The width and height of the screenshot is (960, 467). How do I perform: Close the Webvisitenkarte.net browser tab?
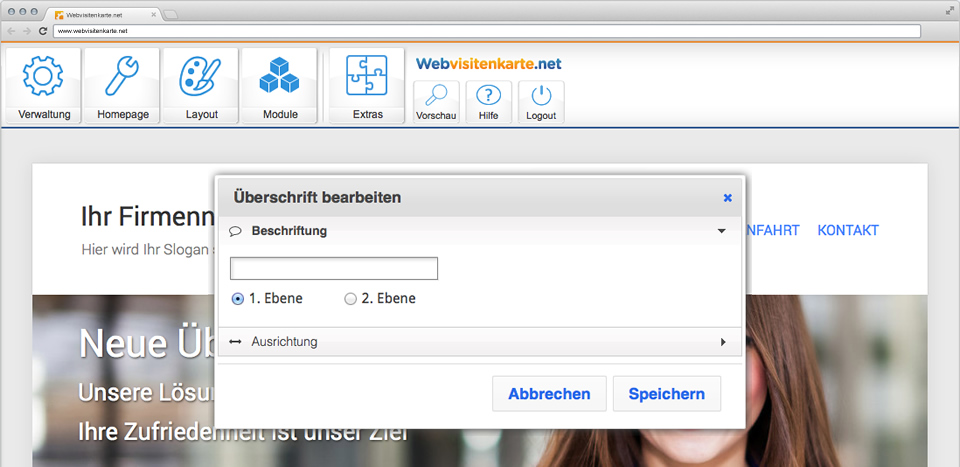pyautogui.click(x=153, y=14)
